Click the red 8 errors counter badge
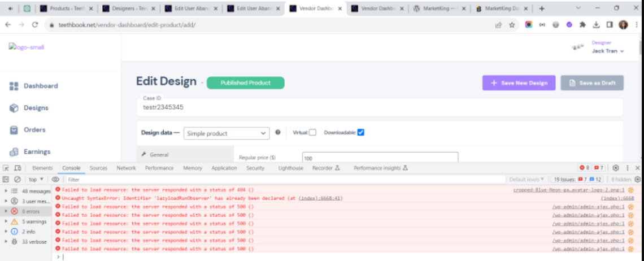Viewport: 644px width, 261px height. 585,168
